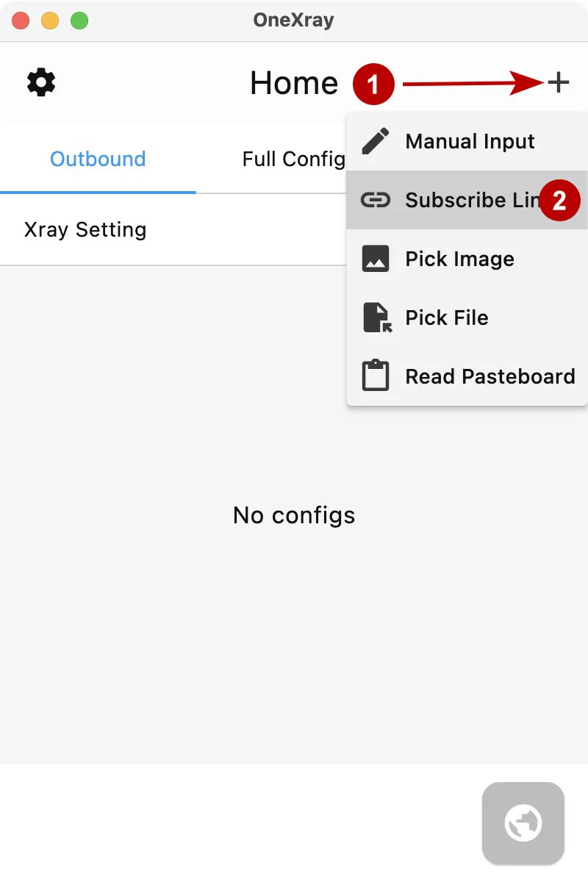Switch to the Full Config tab
Viewport: 588px width, 882px height.
pyautogui.click(x=293, y=159)
